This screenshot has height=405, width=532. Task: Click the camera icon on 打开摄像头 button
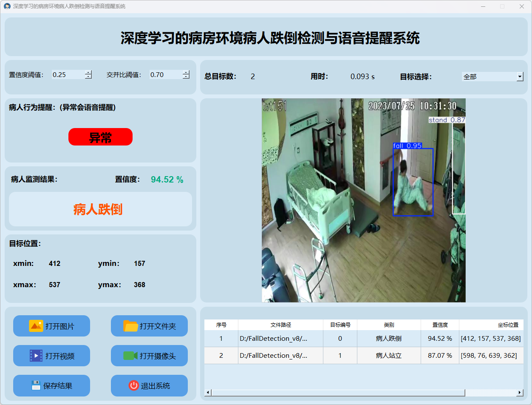(130, 356)
